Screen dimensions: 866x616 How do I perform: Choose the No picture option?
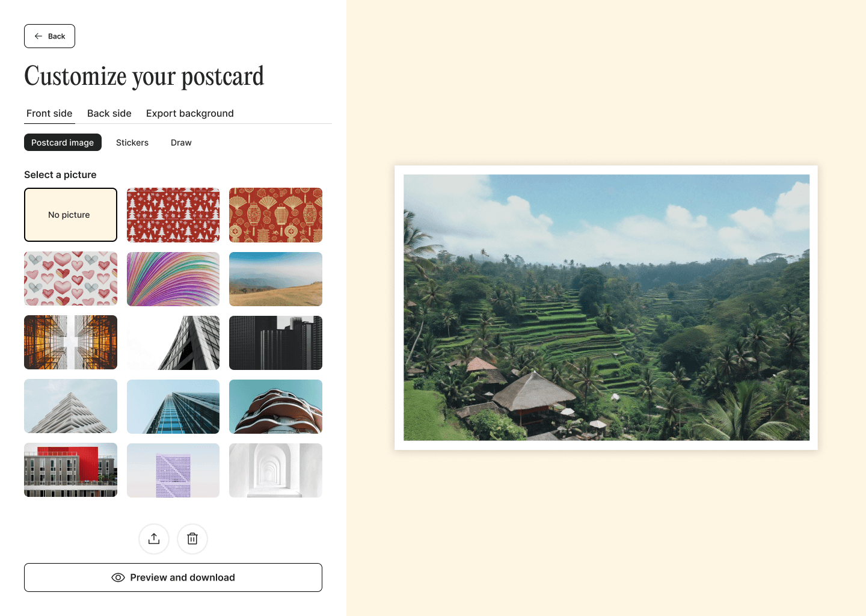coord(70,215)
